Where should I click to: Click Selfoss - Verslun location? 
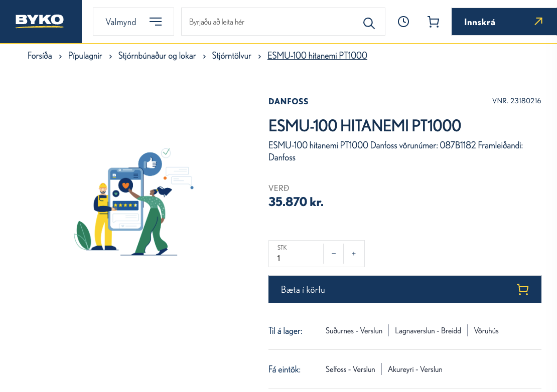pyautogui.click(x=350, y=369)
